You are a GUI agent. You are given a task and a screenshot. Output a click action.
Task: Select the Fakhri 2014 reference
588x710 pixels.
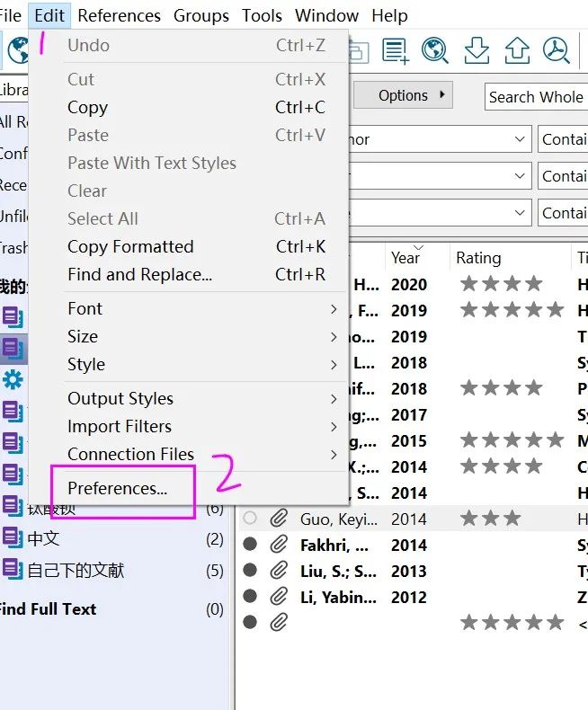(414, 545)
